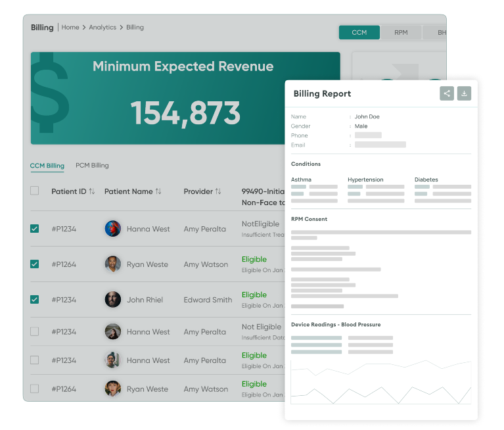Uncheck the checkbox for John Rhiel's row

coord(35,300)
